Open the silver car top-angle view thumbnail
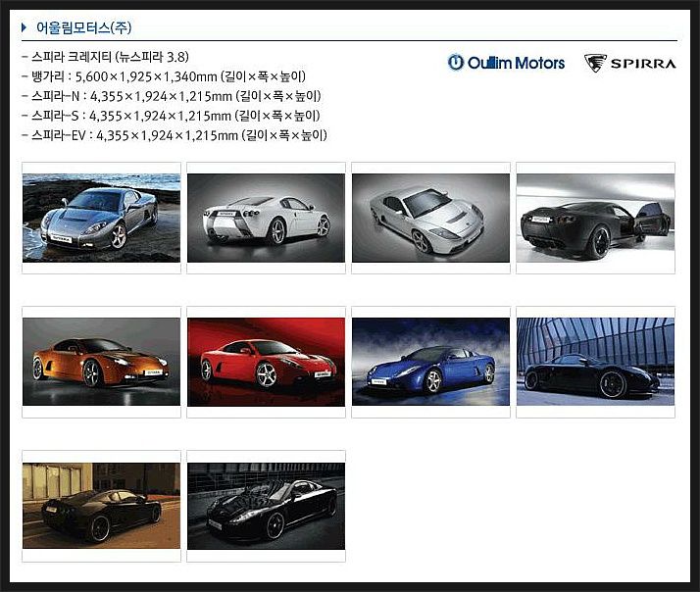The width and height of the screenshot is (700, 592). [430, 218]
